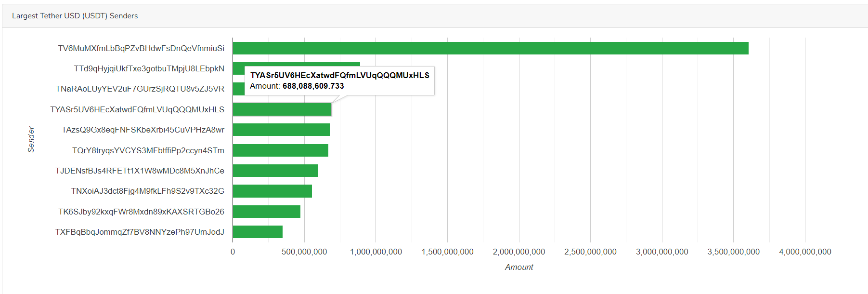Click the shortest bar, TXFBqBbqJommqZf7BV8NNYzePh97UmJodJ
This screenshot has width=868, height=294.
click(x=258, y=232)
